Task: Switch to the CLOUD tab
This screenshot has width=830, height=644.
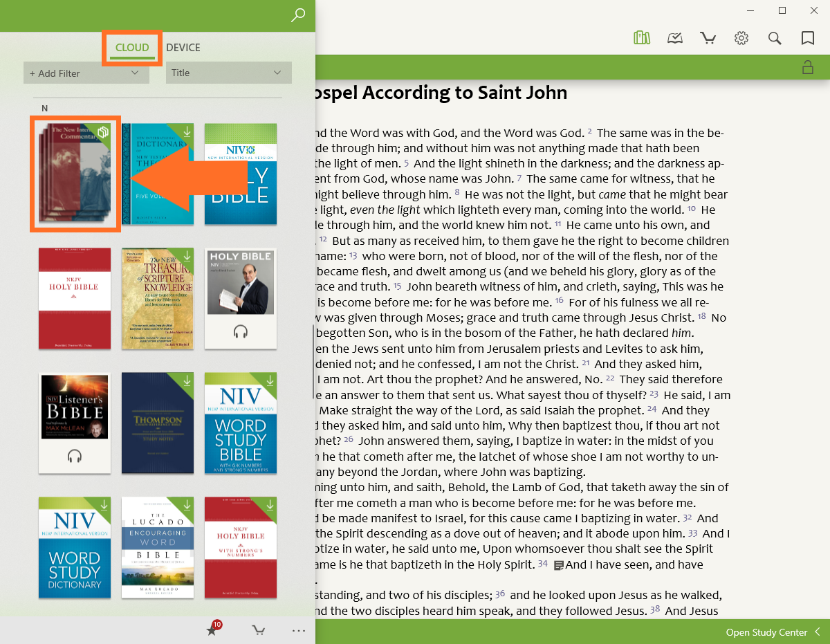Action: tap(132, 48)
